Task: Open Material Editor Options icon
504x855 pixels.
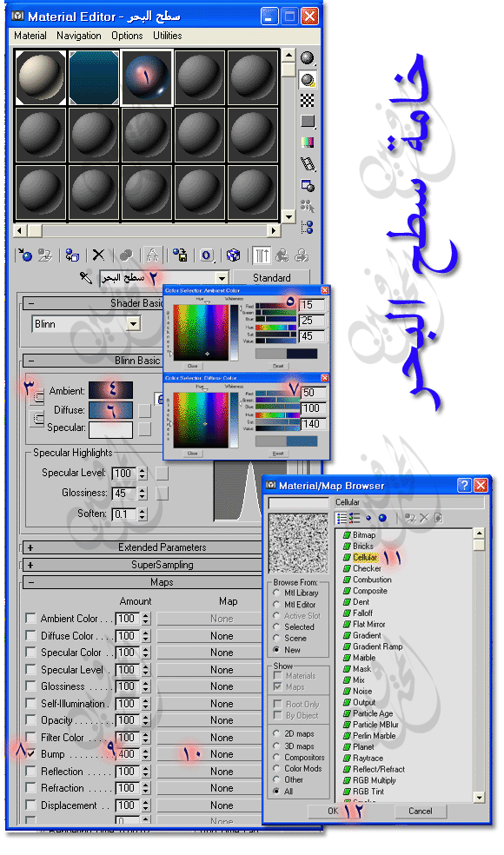Action: pyautogui.click(x=308, y=185)
